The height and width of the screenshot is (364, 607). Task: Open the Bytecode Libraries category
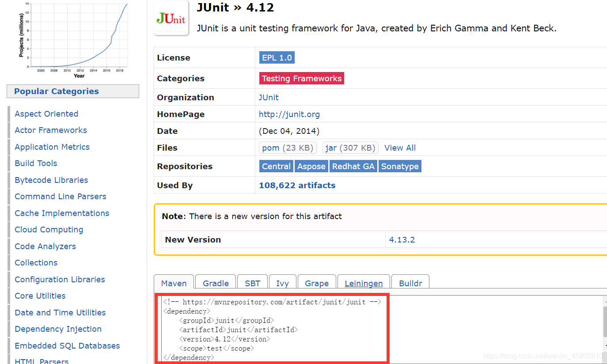[51, 180]
